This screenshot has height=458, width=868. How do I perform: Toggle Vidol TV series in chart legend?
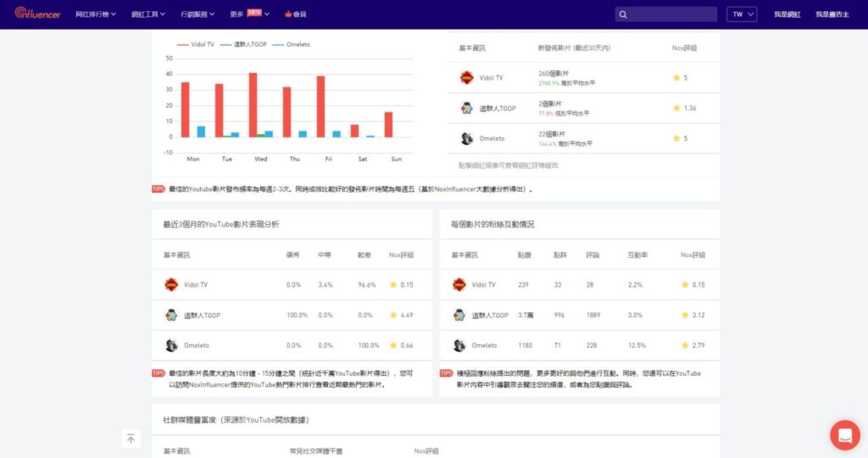[196, 44]
